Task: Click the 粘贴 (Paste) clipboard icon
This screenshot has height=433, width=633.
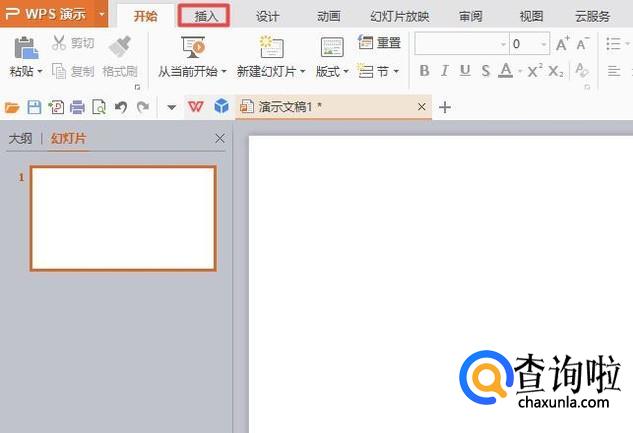Action: [24, 47]
